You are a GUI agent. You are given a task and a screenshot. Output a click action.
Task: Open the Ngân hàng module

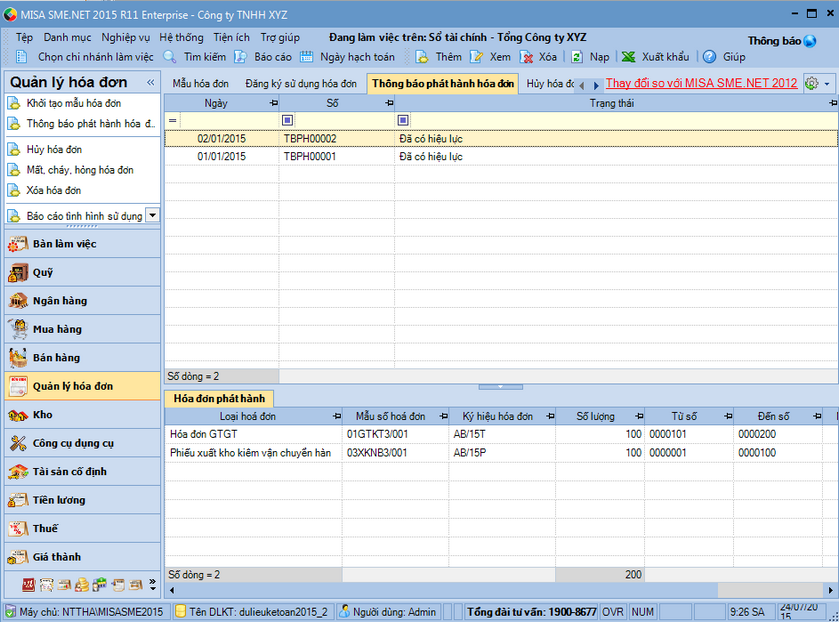pos(82,301)
